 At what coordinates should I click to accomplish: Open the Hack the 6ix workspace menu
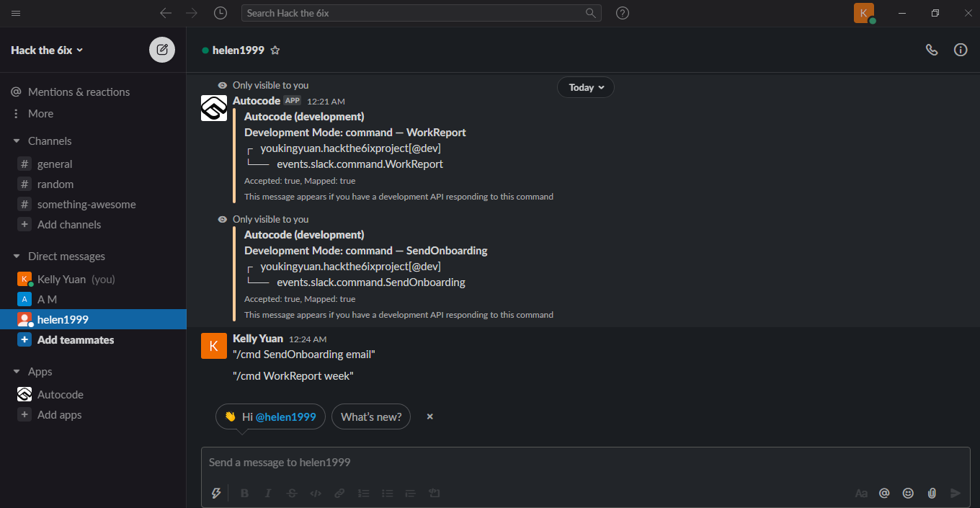48,50
